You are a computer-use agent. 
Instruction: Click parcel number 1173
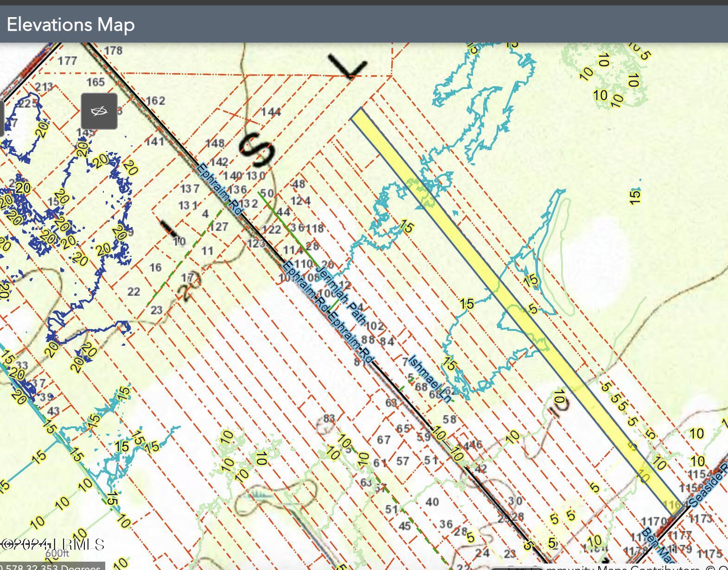[700, 519]
